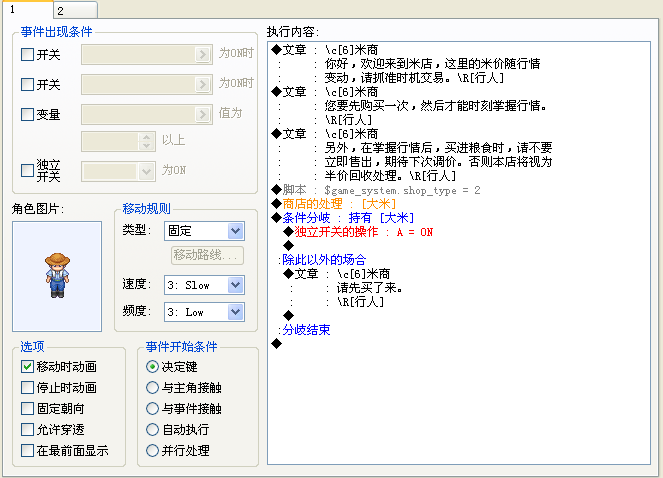663x478 pixels.
Task: Select the first 文章 command greeting line
Action: (x=325, y=50)
